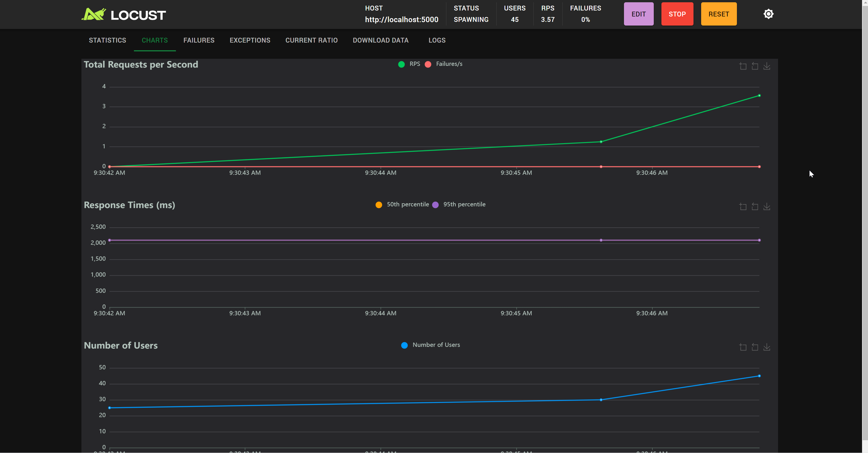This screenshot has height=453, width=868.
Task: Download Response Times chart image
Action: (767, 207)
